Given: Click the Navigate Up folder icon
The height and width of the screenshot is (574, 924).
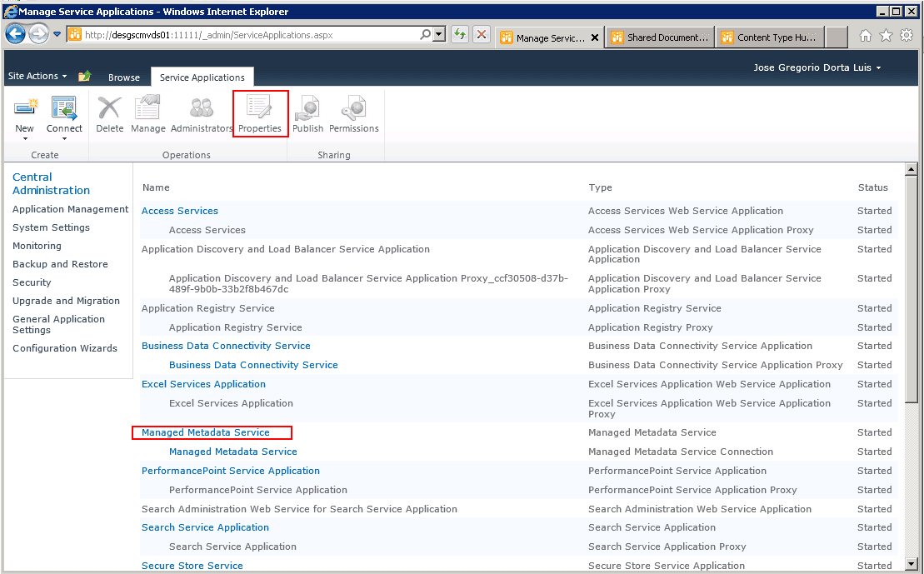Looking at the screenshot, I should (x=84, y=77).
